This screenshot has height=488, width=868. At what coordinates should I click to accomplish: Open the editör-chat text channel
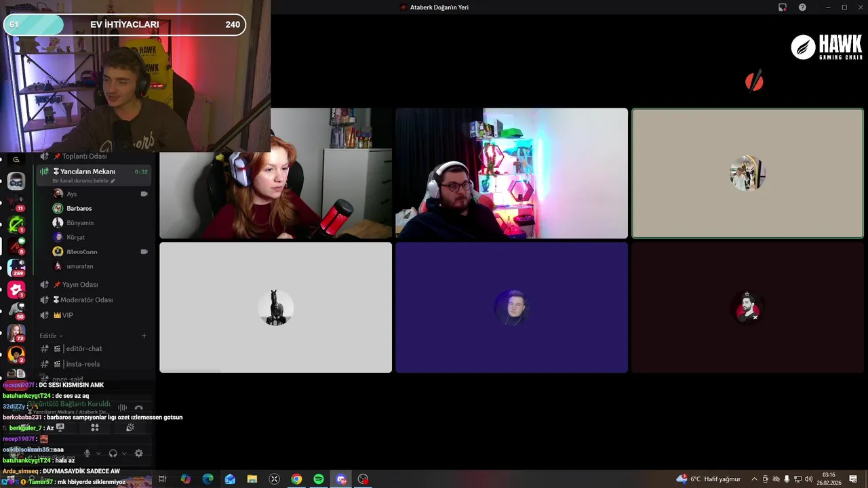(x=94, y=348)
